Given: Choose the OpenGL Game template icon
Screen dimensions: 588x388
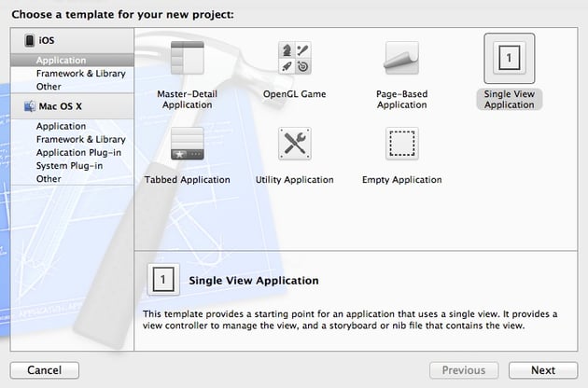Looking at the screenshot, I should click(x=295, y=58).
